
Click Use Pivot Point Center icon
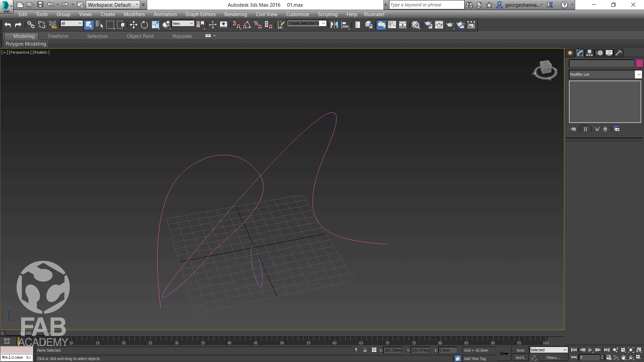tap(200, 24)
